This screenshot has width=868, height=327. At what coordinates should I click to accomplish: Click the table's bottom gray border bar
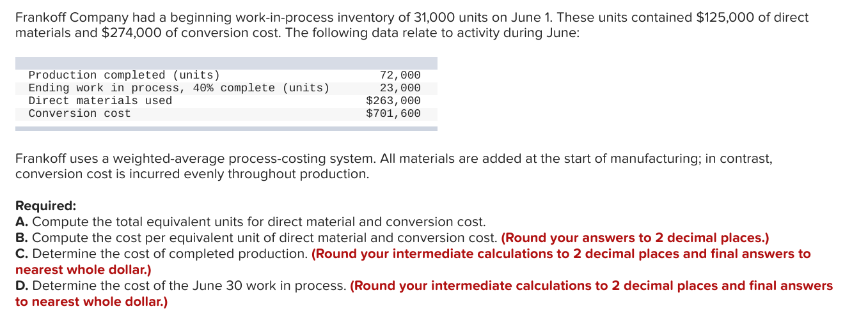226,128
